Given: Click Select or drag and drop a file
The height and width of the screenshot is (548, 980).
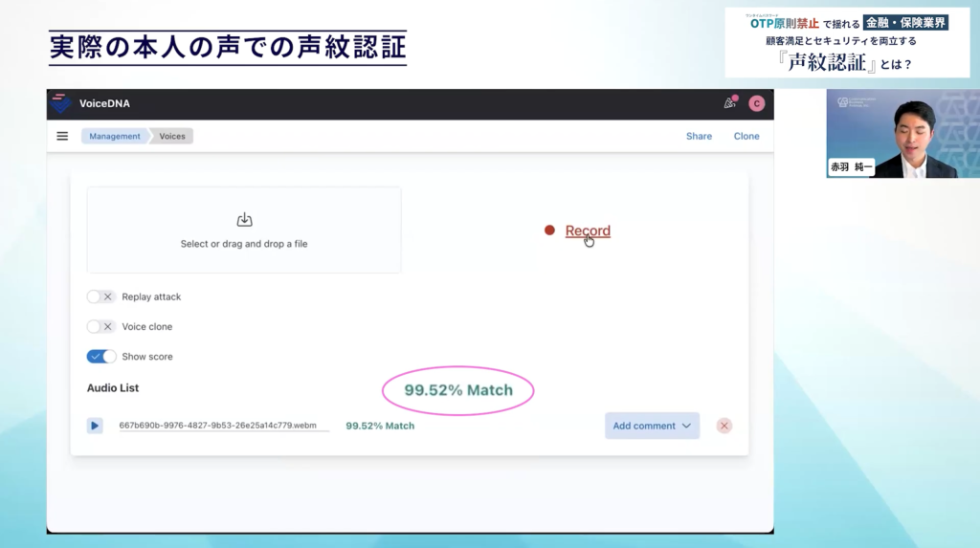Looking at the screenshot, I should (x=244, y=244).
